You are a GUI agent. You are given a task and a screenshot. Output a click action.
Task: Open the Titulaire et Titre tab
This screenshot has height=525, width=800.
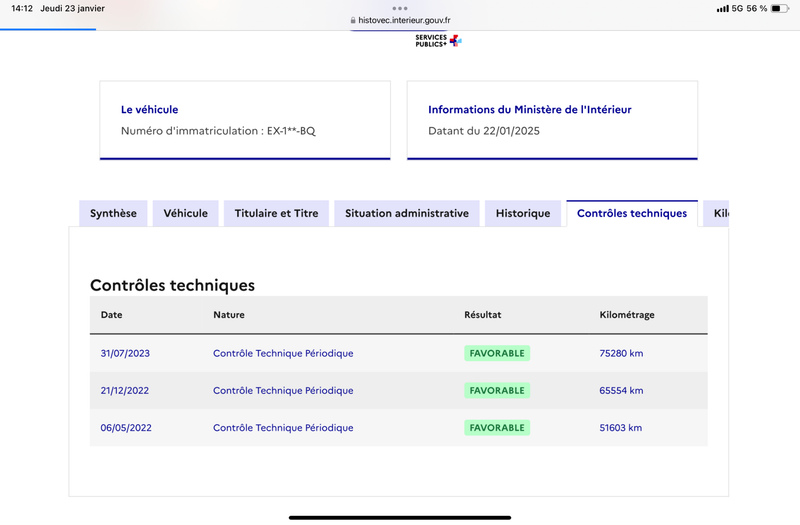click(277, 213)
